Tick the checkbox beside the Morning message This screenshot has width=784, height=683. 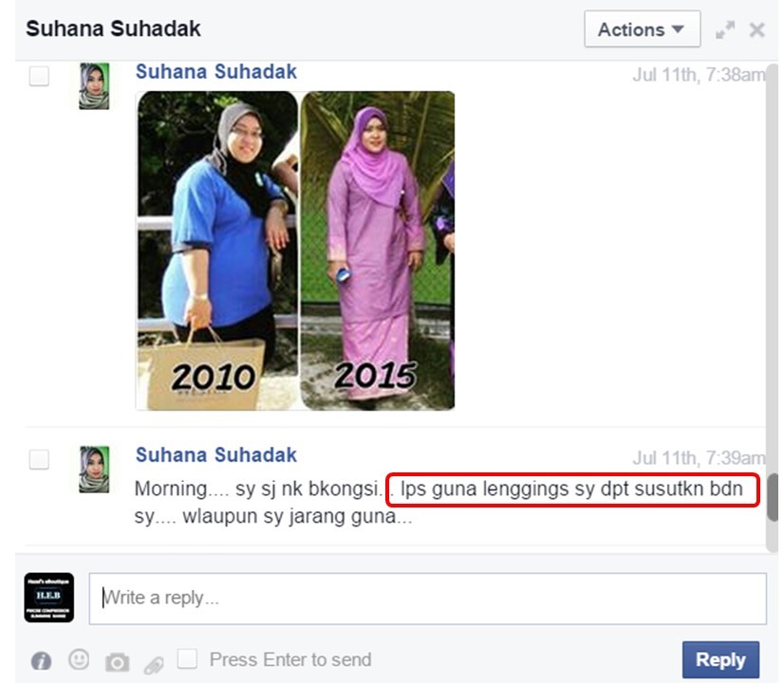(x=39, y=459)
